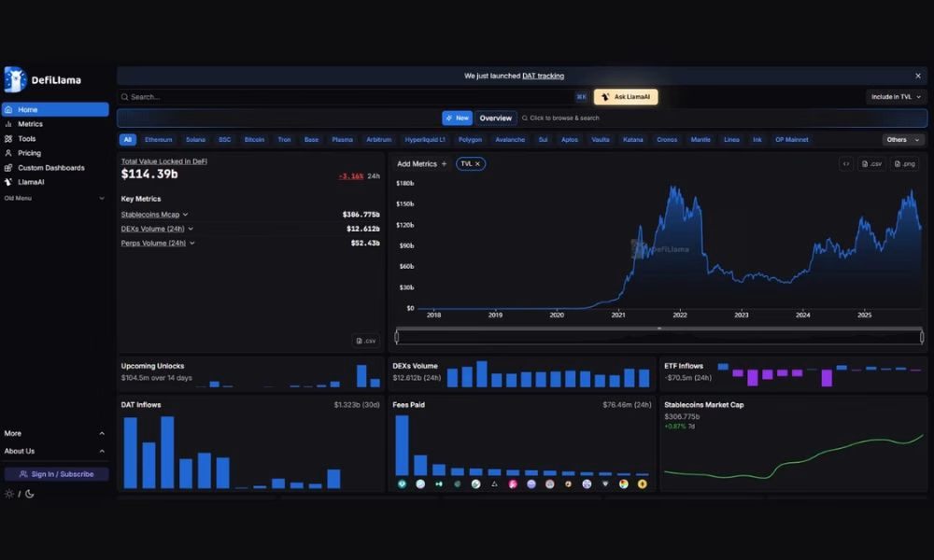Expand the Stablecoins Mcap metric
Viewport: 934px width, 560px height.
coord(185,215)
